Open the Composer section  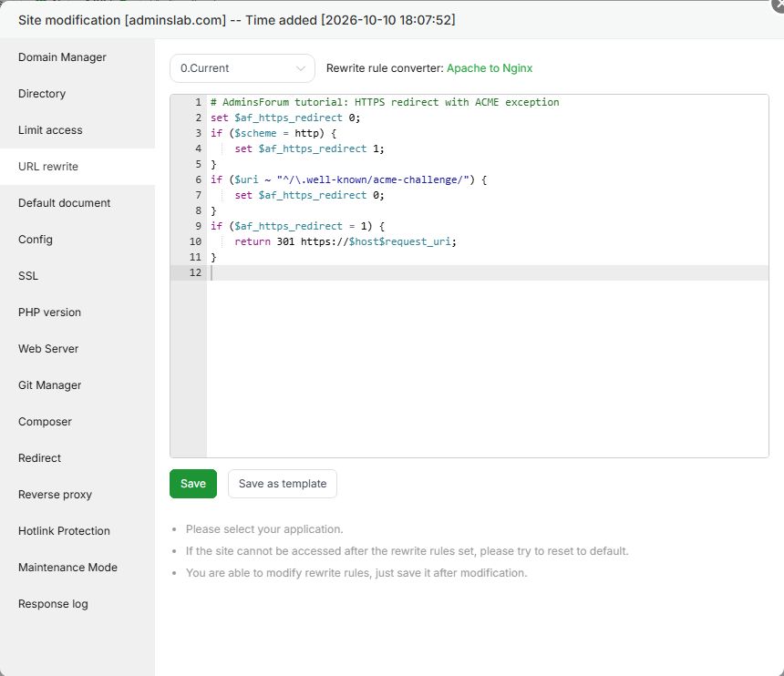[45, 422]
